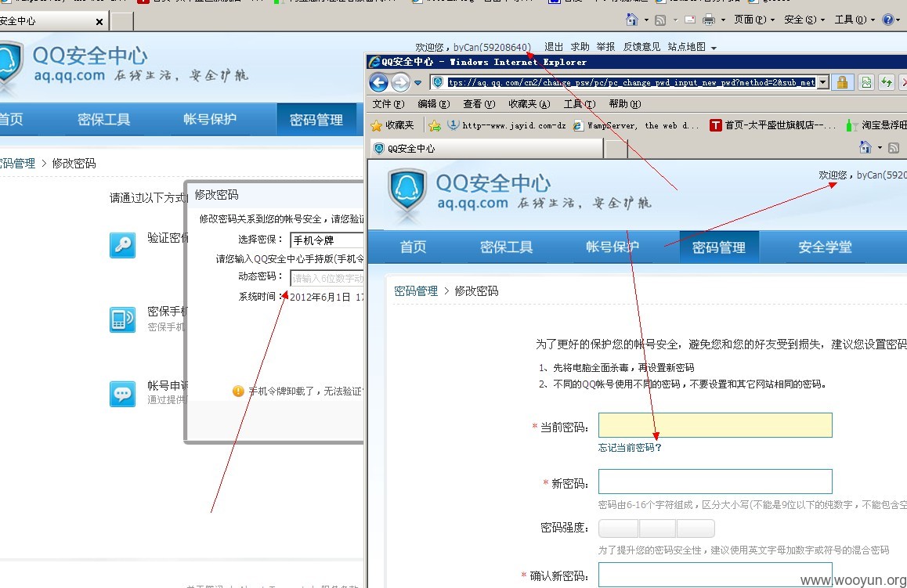Open the 选择密保 combo box showing 手机令牌
Screen dimensions: 907x588
(x=327, y=240)
